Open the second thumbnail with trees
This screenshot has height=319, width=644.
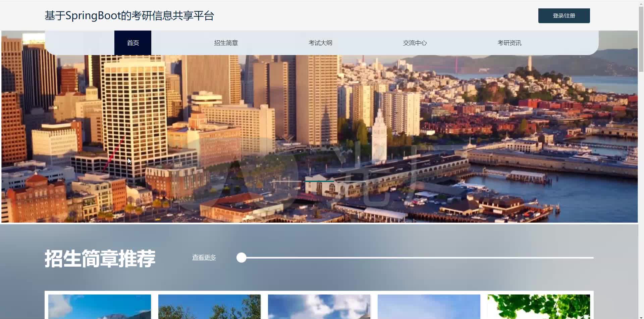(x=209, y=307)
